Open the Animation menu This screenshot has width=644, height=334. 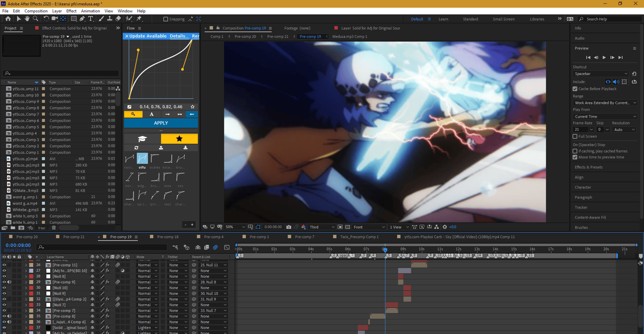point(91,11)
